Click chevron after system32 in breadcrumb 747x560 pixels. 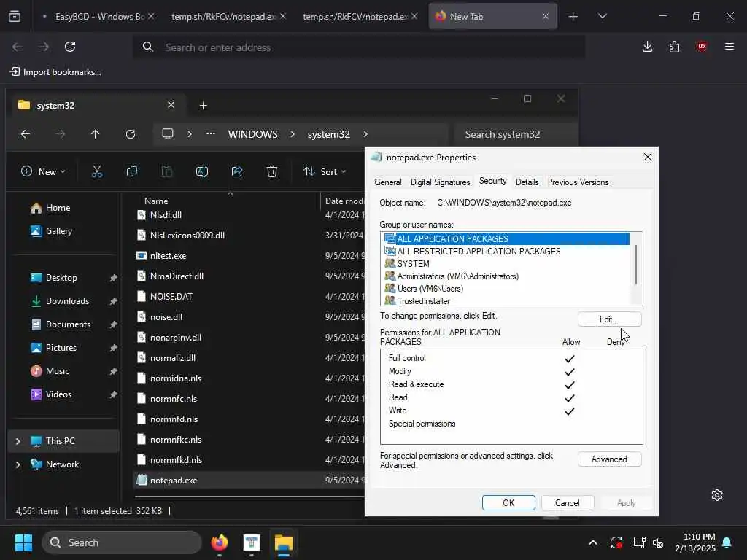365,134
